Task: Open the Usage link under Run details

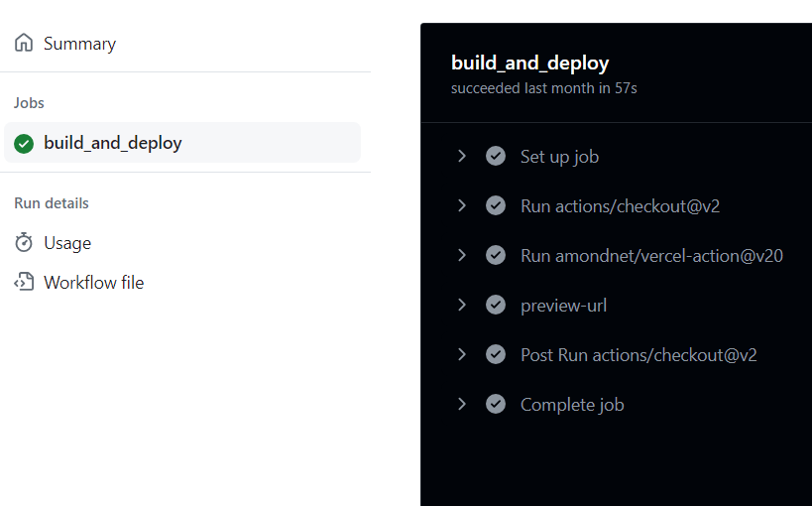Action: 67,243
